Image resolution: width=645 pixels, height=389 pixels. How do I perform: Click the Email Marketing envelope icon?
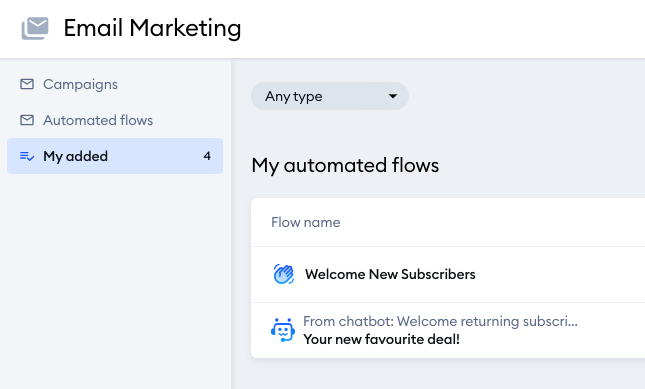(x=35, y=28)
